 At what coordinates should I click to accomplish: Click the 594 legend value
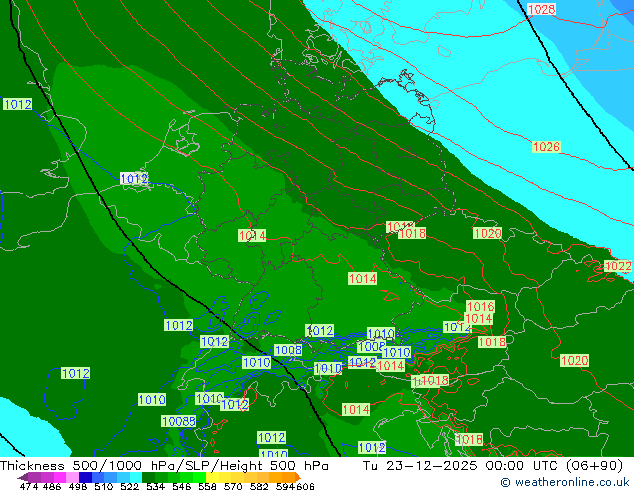click(x=285, y=486)
